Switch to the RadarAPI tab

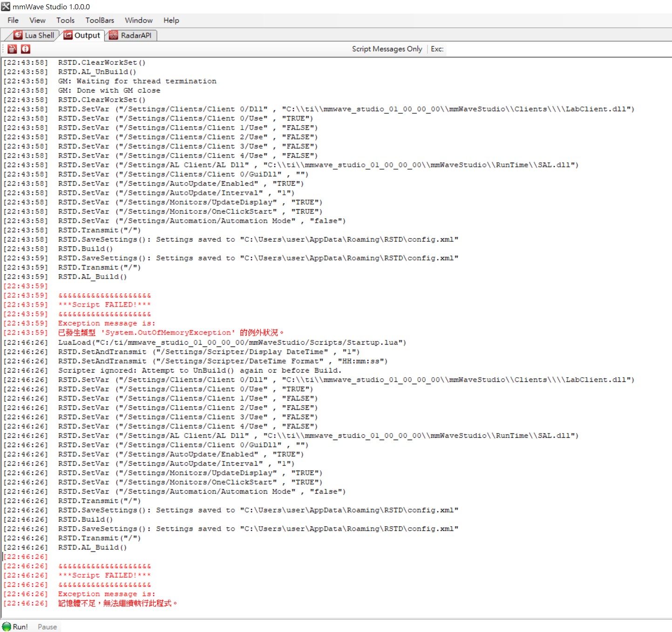131,35
